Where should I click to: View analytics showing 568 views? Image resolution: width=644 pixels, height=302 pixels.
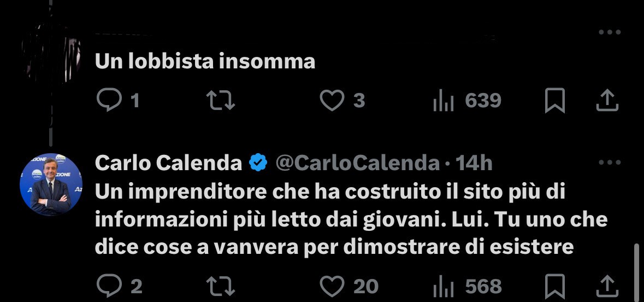click(x=468, y=286)
